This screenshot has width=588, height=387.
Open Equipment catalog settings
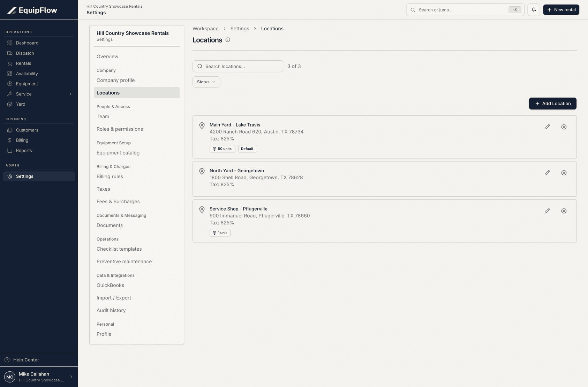tap(136, 153)
